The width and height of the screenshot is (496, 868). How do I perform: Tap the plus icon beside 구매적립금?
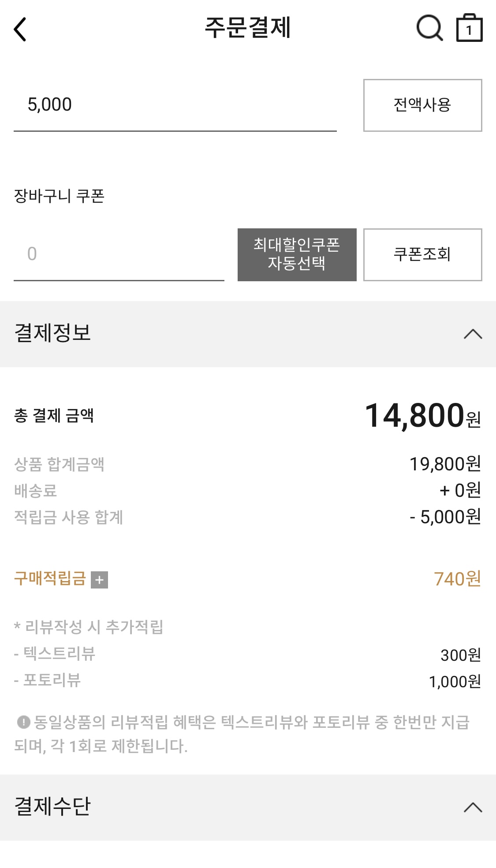[x=99, y=580]
